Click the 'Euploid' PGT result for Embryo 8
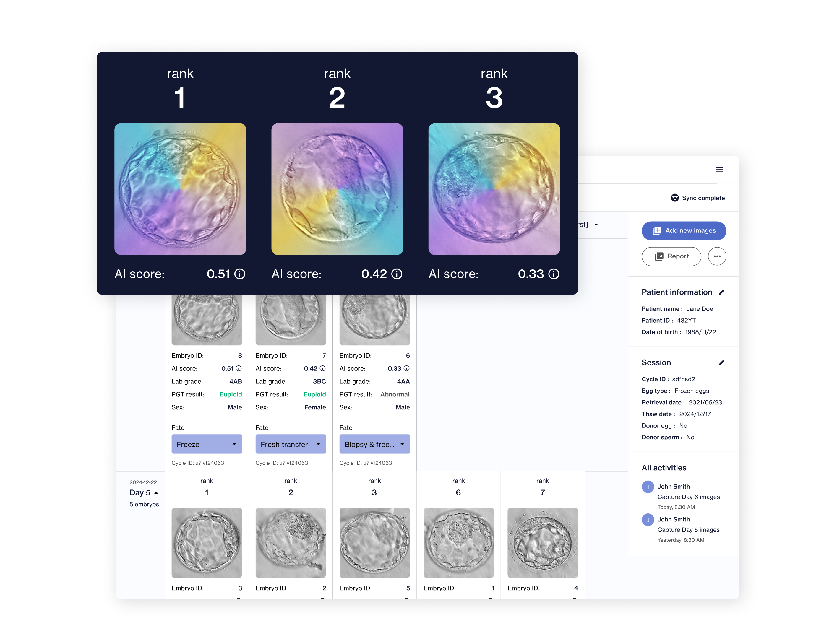Viewport: 837px width, 644px height. click(230, 394)
